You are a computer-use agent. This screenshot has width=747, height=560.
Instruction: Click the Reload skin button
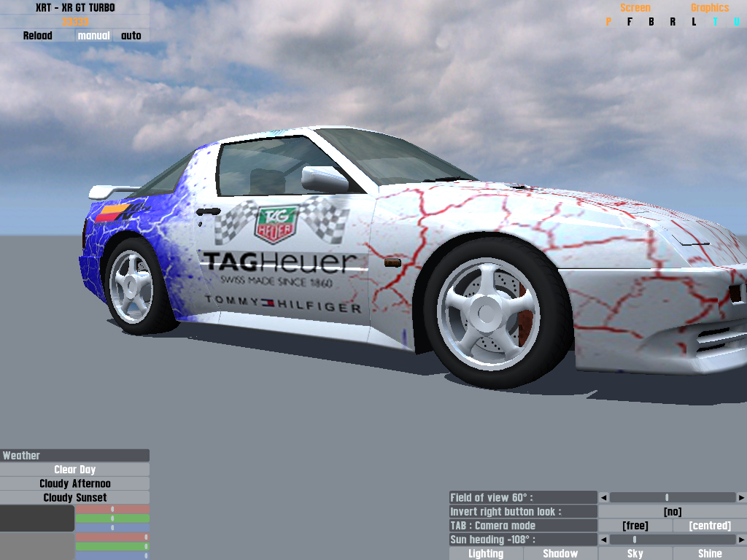point(37,36)
